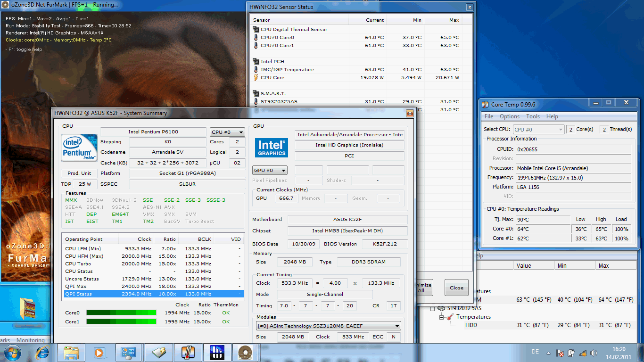Open the Windows Start menu

click(x=12, y=352)
